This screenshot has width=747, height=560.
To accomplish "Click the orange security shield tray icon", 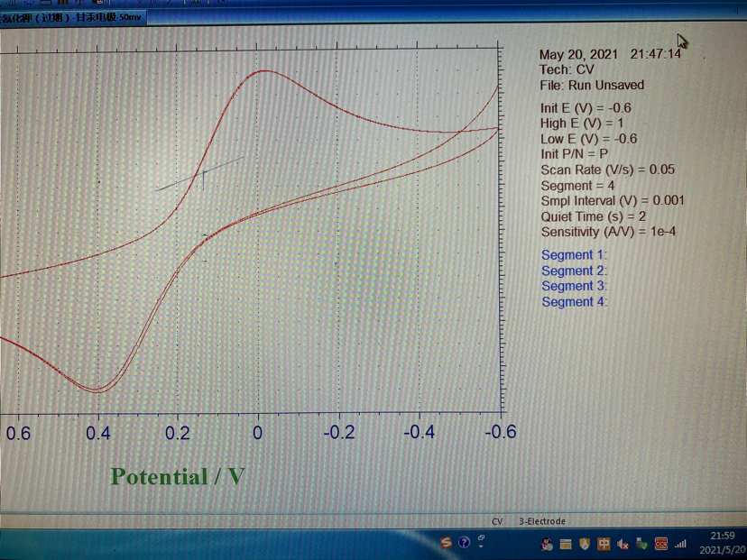I will pos(585,544).
